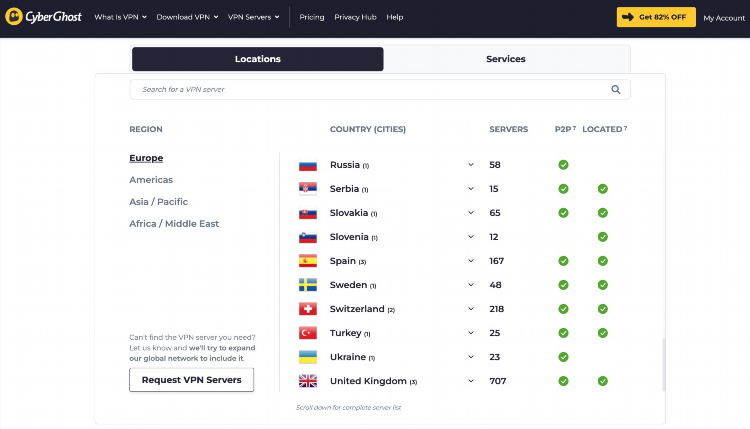Image resolution: width=750 pixels, height=429 pixels.
Task: Open My Account
Action: point(724,18)
